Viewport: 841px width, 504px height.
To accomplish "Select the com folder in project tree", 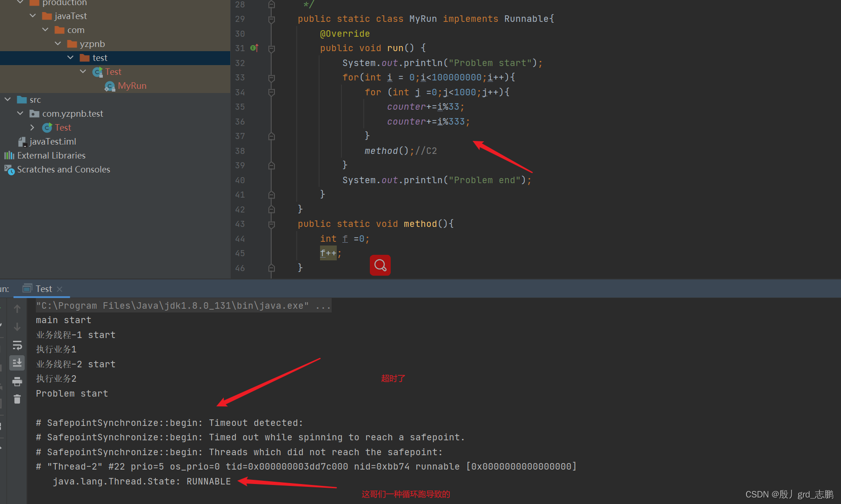I will (76, 30).
